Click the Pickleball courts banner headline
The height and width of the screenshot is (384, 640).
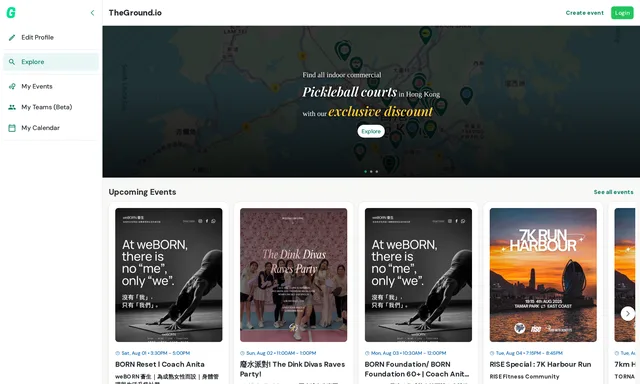pos(349,92)
